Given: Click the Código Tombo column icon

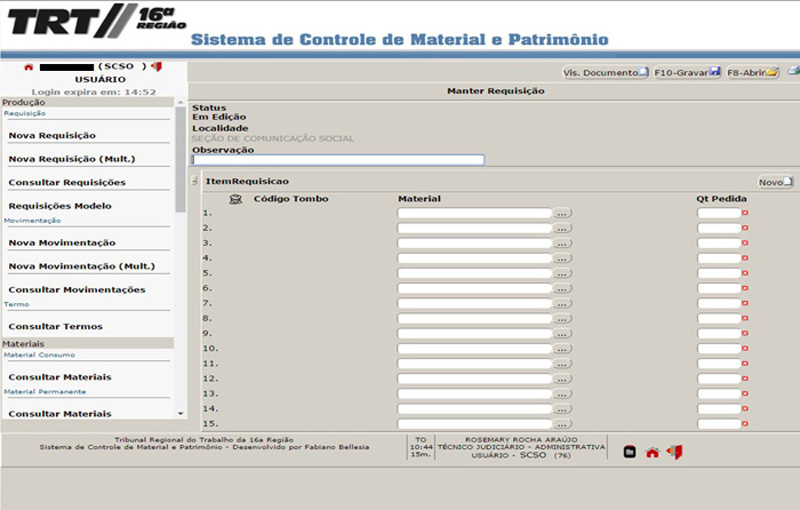Looking at the screenshot, I should (x=235, y=199).
